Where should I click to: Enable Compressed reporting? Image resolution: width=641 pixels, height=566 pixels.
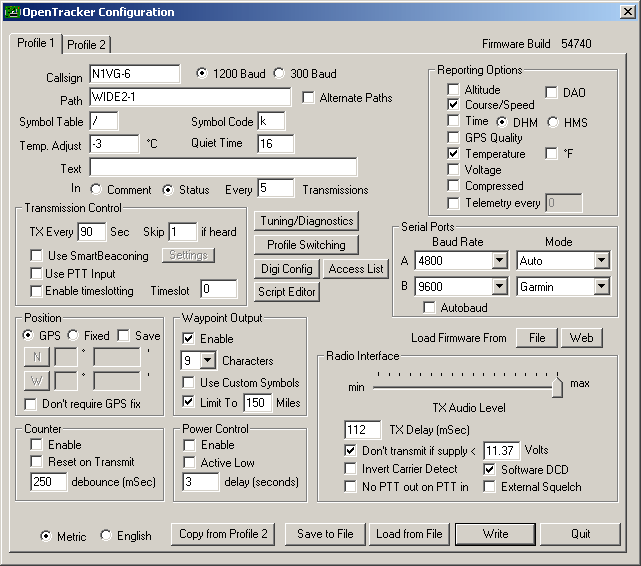point(453,186)
